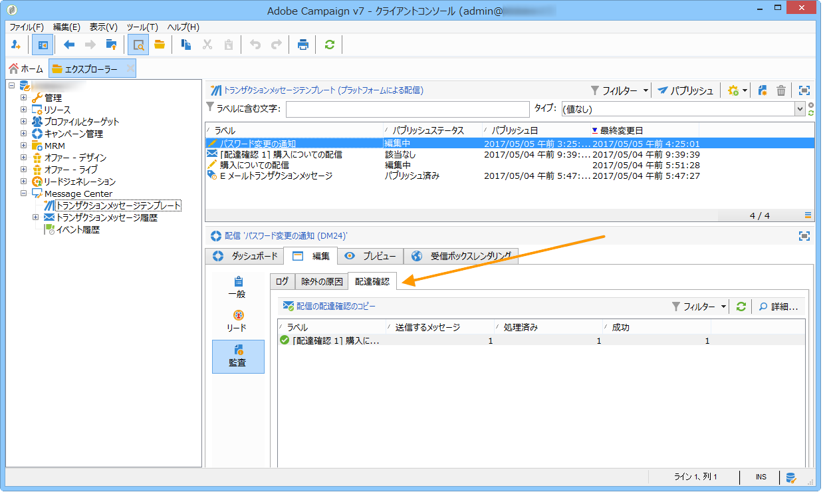Open the ヘルプ(H) menu
Image resolution: width=831 pixels, height=504 pixels.
(x=183, y=27)
